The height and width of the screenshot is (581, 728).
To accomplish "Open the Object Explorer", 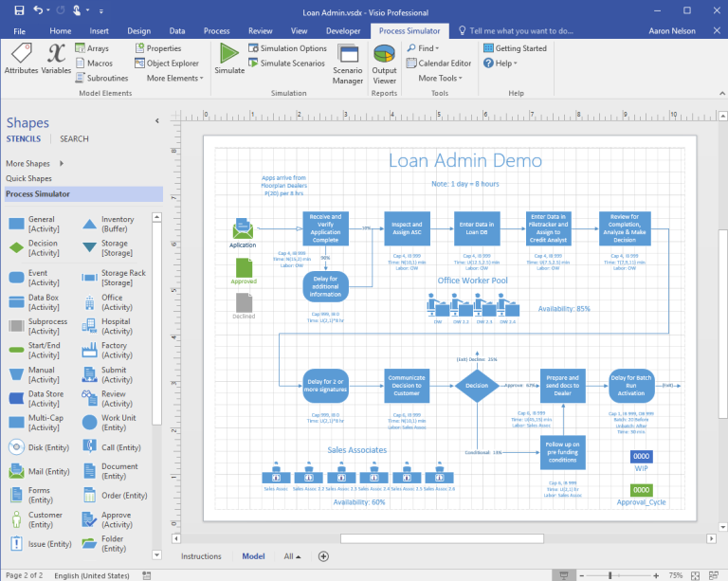I will (x=167, y=64).
